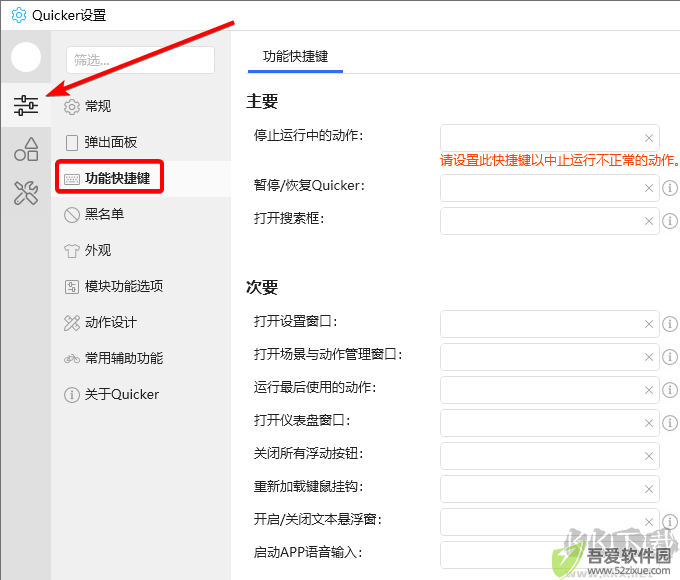Set hotkey field for 打开仪表盘窗口
The image size is (680, 580).
tap(550, 423)
